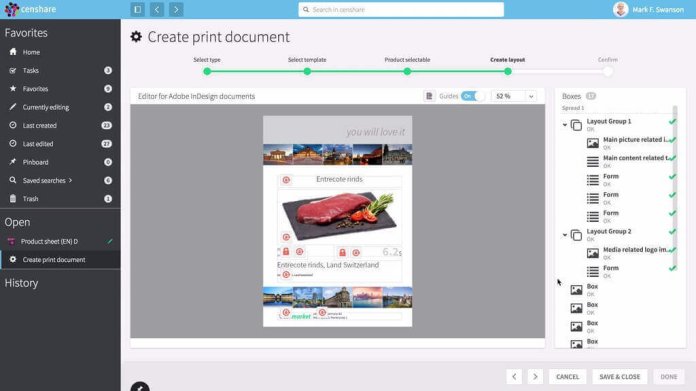696x391 pixels.
Task: Click the you will love it header text
Action: tap(376, 132)
